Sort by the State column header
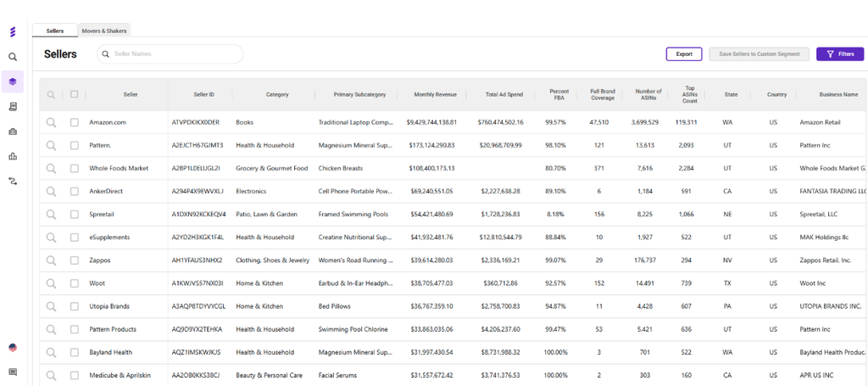This screenshot has width=868, height=386. point(731,95)
